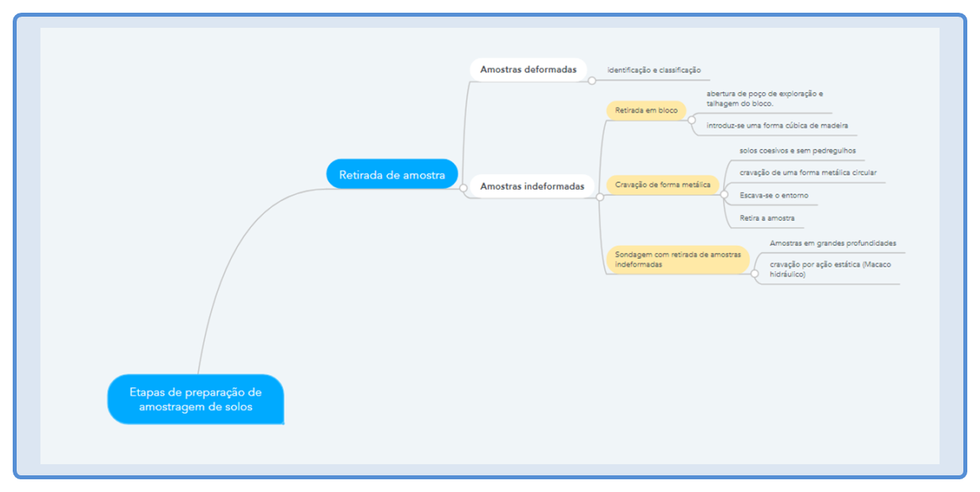Click the Cravação de forma metálica node
980x492 pixels.
pos(663,184)
